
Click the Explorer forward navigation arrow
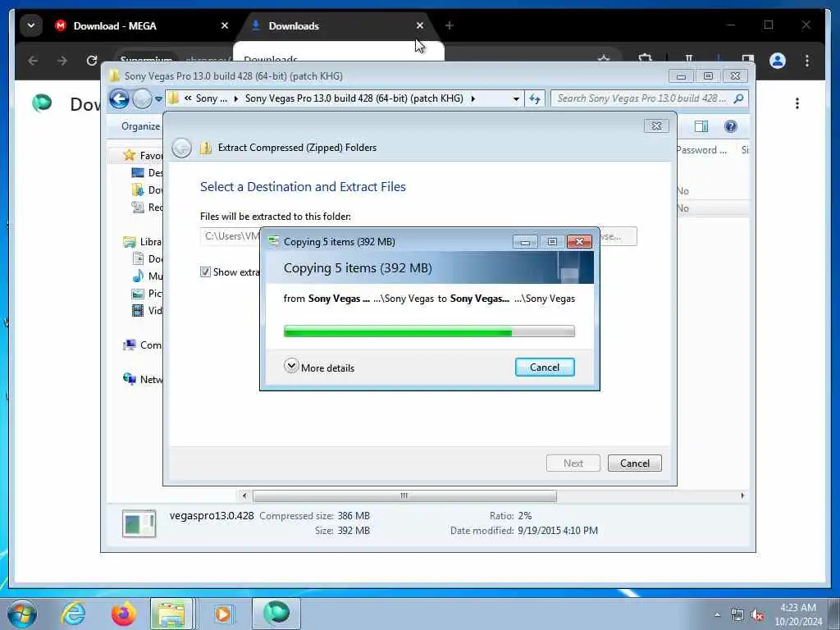[142, 98]
